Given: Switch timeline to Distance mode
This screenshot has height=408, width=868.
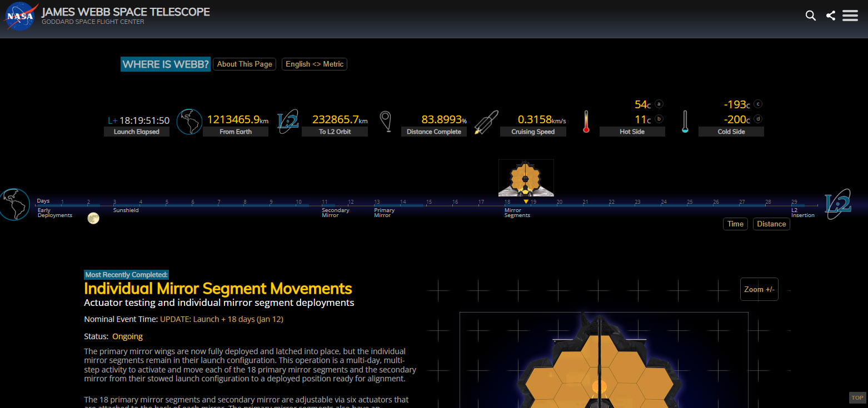Looking at the screenshot, I should 771,224.
